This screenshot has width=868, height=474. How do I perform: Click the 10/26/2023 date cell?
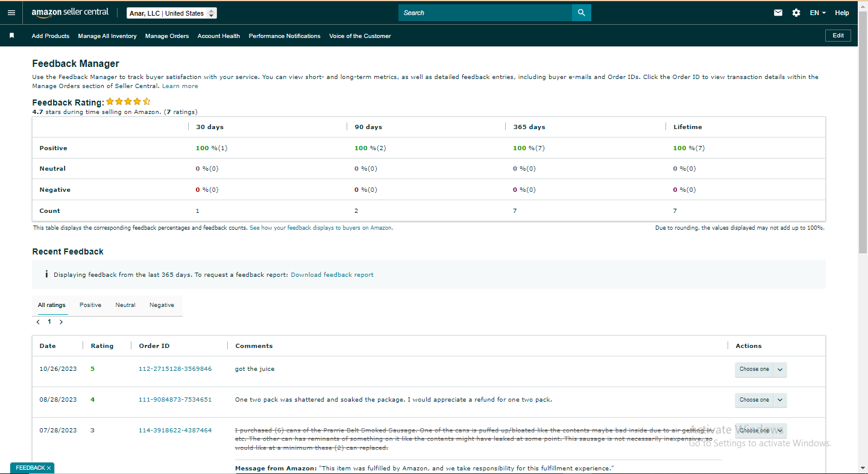tap(58, 369)
